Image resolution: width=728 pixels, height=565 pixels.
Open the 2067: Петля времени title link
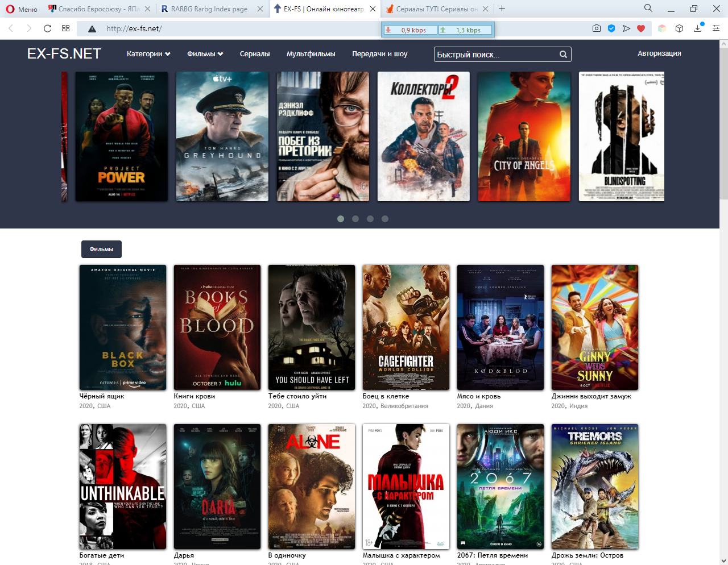coord(493,555)
